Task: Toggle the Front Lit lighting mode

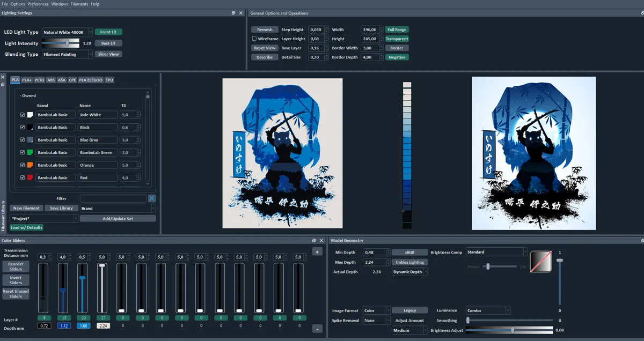Action: (108, 32)
